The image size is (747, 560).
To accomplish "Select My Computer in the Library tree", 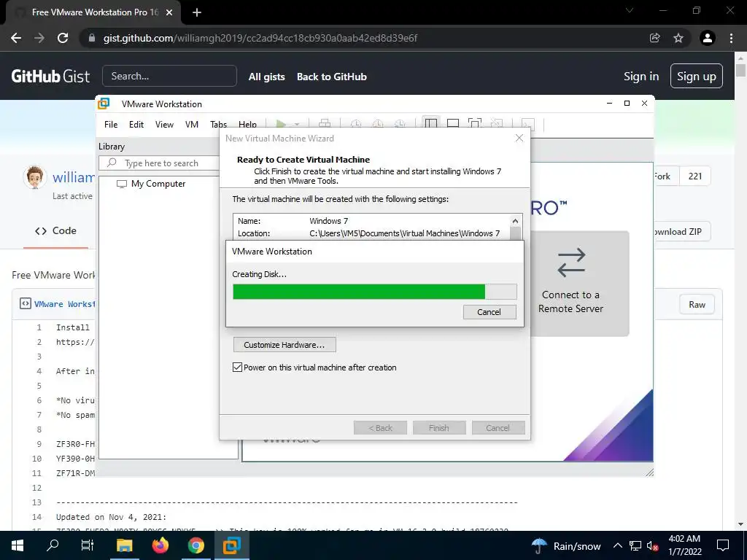I will 151,184.
